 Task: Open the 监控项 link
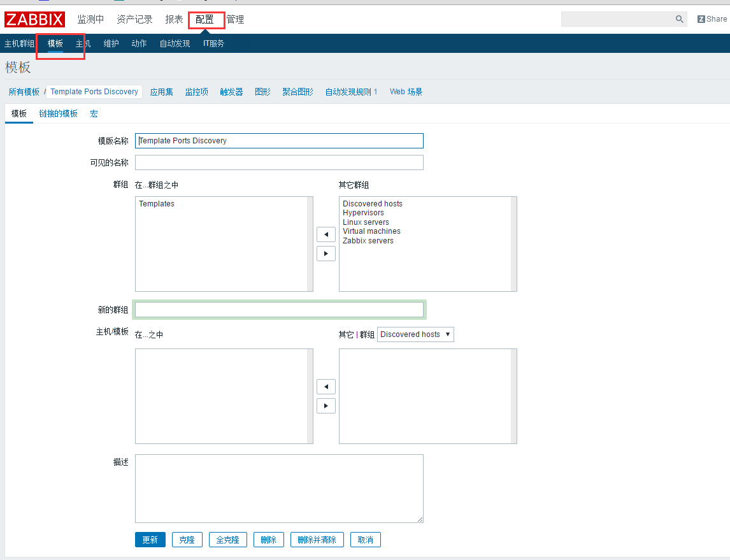click(x=196, y=92)
